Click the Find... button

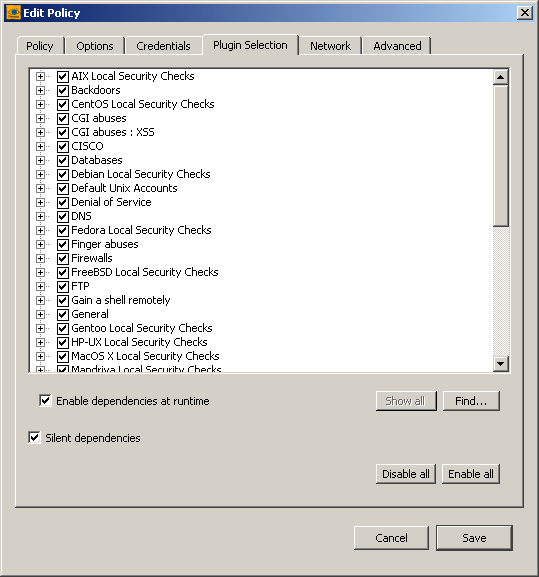471,401
